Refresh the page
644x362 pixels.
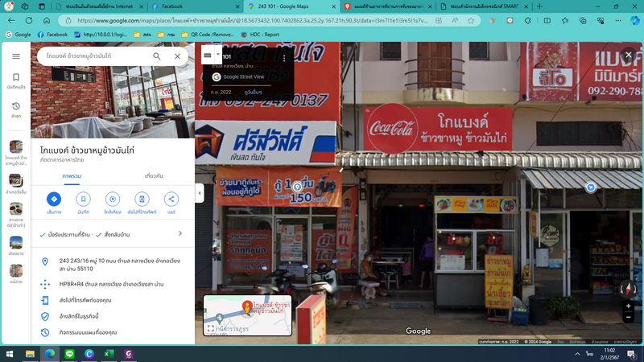click(x=29, y=20)
